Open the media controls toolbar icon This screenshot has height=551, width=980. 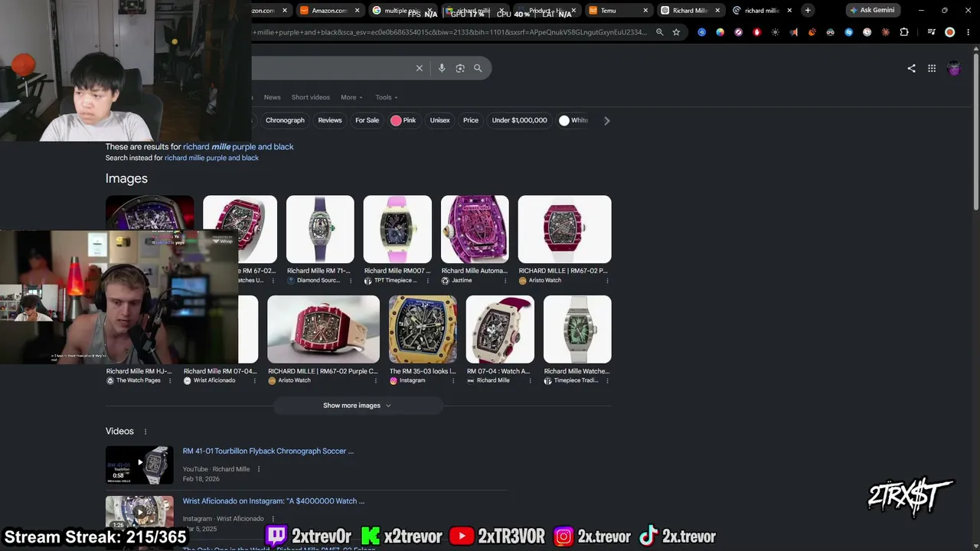[931, 32]
